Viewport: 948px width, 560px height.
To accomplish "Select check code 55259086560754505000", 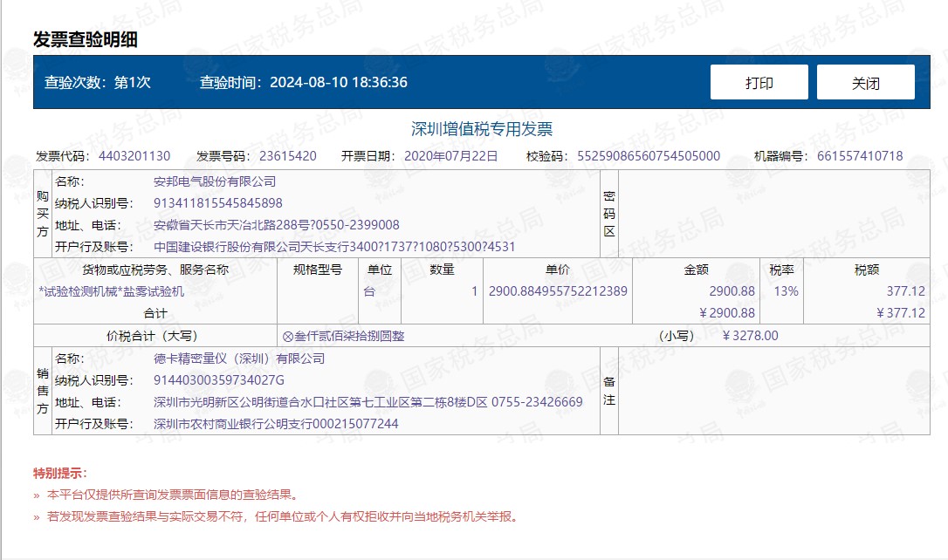I will [x=649, y=156].
